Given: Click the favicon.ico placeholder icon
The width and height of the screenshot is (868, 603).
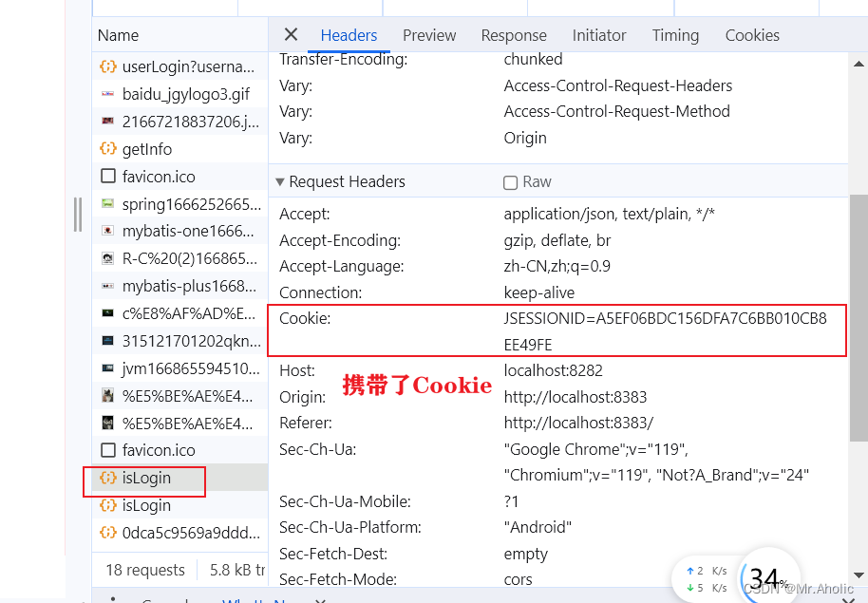Looking at the screenshot, I should tap(107, 176).
